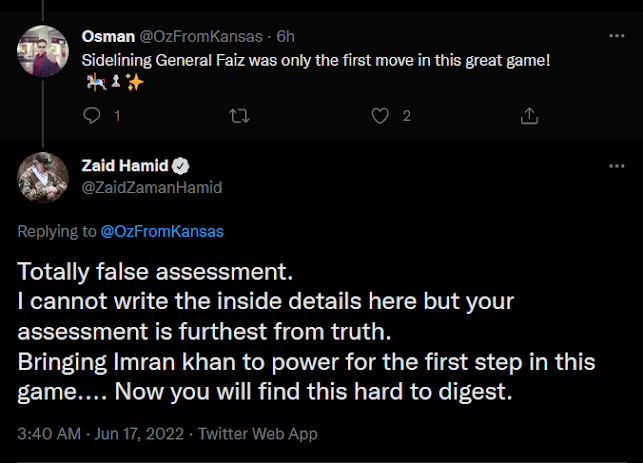Image resolution: width=643 pixels, height=463 pixels.
Task: Click the 6h timestamp on Osman's tweet
Action: [x=286, y=36]
